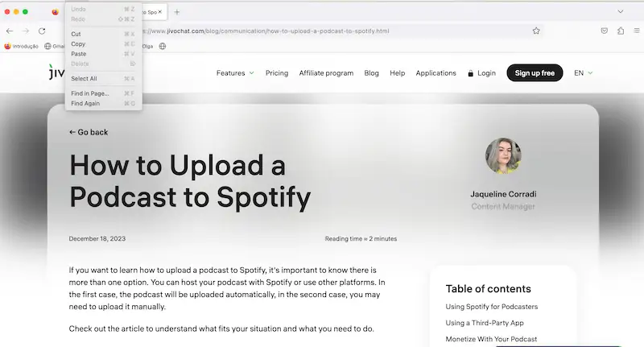644x347 pixels.
Task: Click the Introdução bookmark in bookmarks bar
Action: pos(22,46)
